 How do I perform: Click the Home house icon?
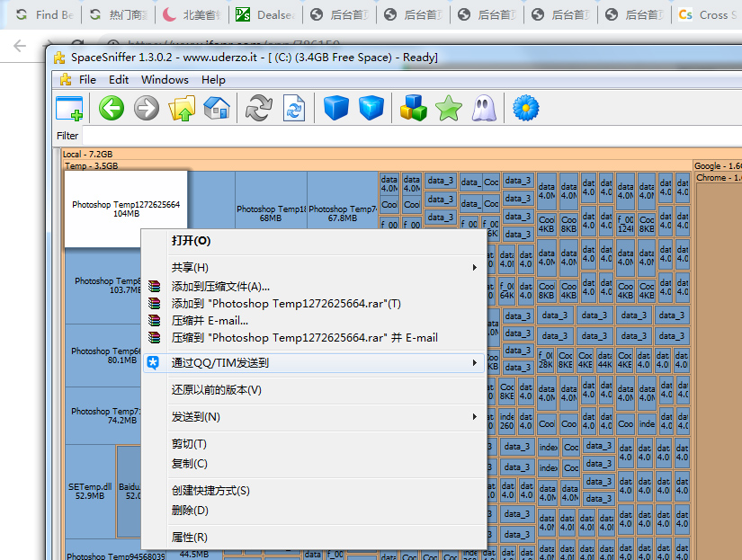[x=217, y=109]
